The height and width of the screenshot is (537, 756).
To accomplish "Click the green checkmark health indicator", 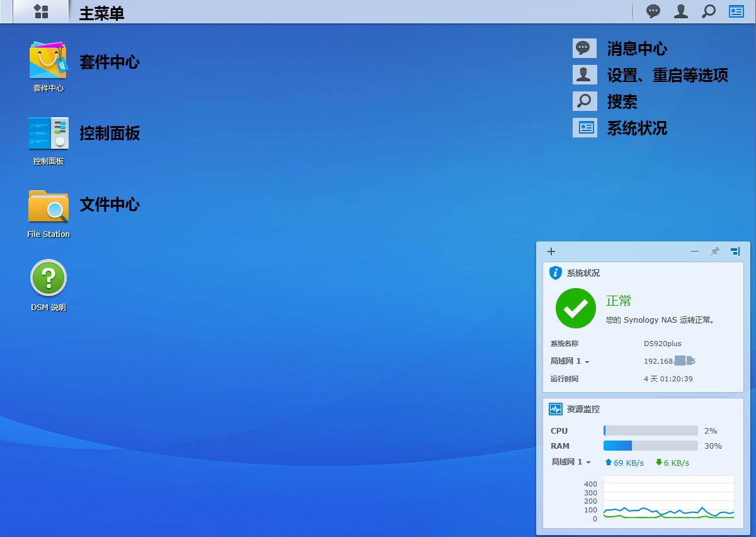I will tap(575, 309).
